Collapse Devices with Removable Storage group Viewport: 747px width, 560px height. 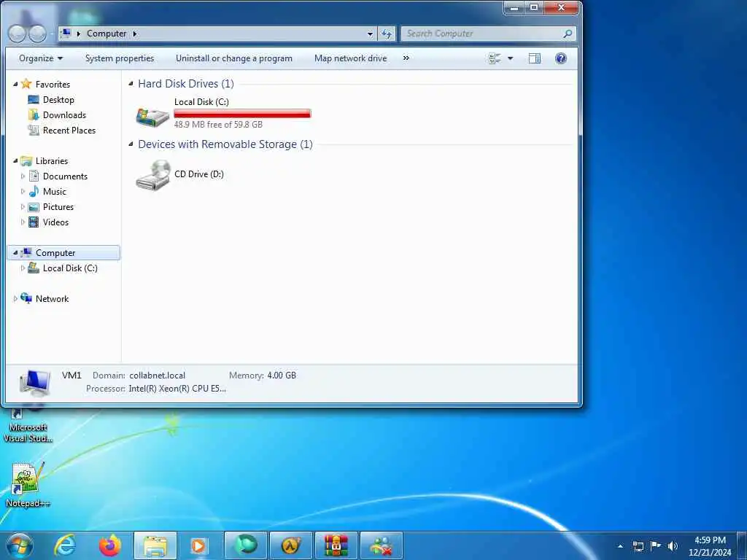[131, 144]
